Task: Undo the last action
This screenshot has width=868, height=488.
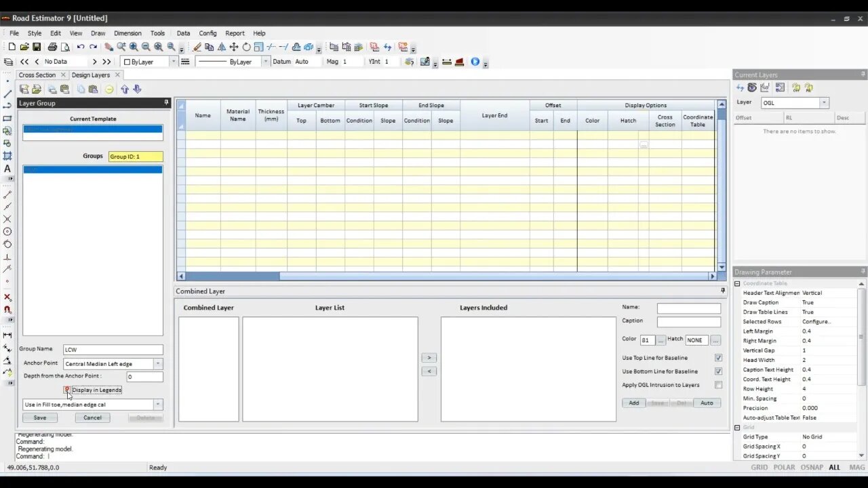Action: [x=81, y=47]
